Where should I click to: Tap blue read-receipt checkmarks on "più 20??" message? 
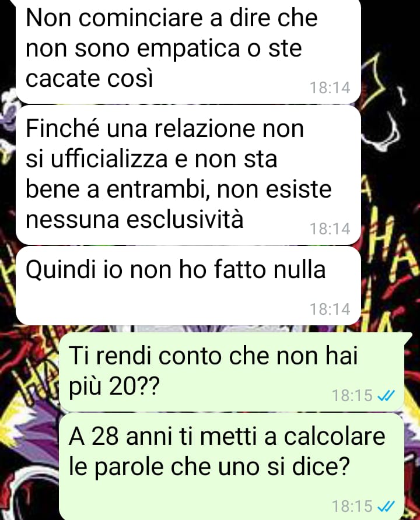[x=386, y=395]
